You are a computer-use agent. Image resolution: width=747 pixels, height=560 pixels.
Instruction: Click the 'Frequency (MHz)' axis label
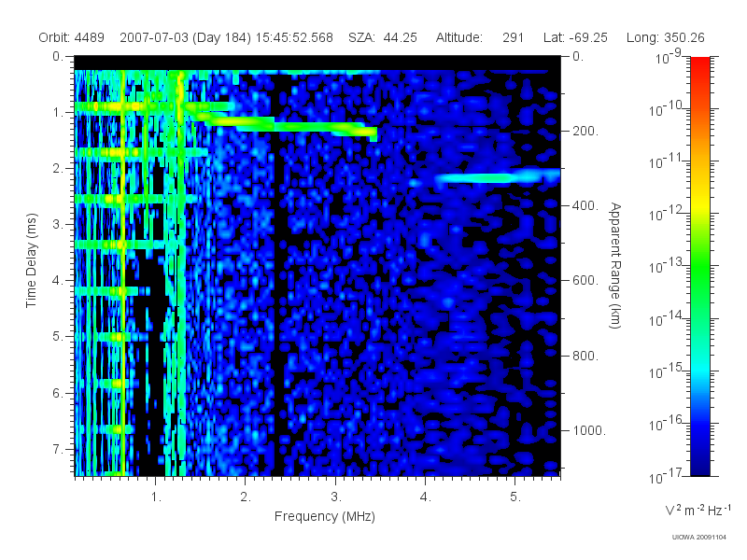[325, 517]
